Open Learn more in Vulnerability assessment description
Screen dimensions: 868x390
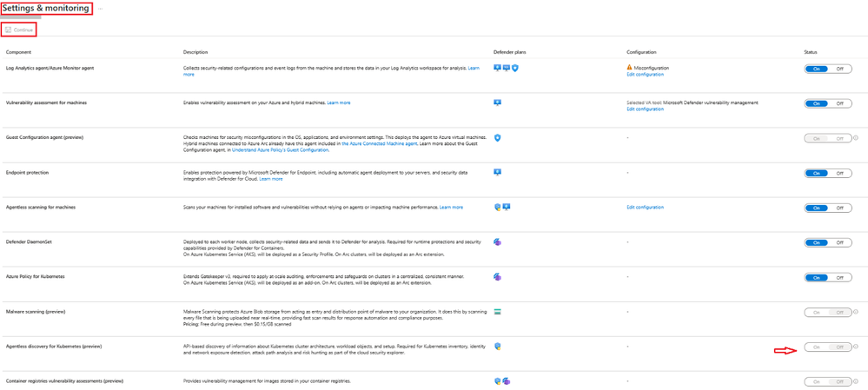pyautogui.click(x=338, y=102)
